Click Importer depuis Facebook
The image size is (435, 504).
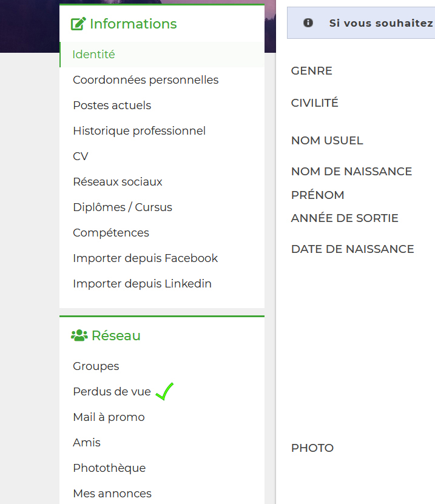[x=145, y=258]
